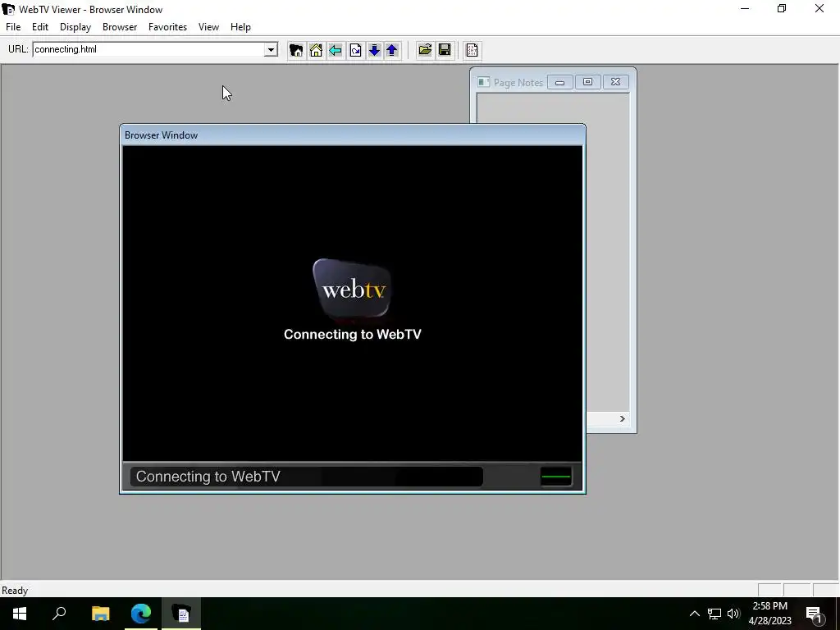Open the Browser menu

point(120,27)
